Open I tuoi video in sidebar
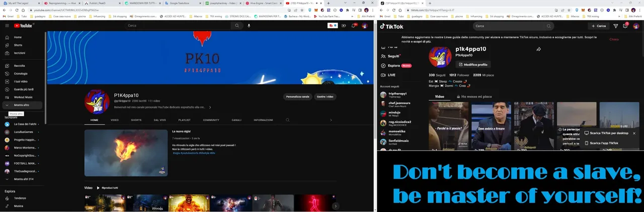The height and width of the screenshot is (212, 644). pyautogui.click(x=23, y=81)
